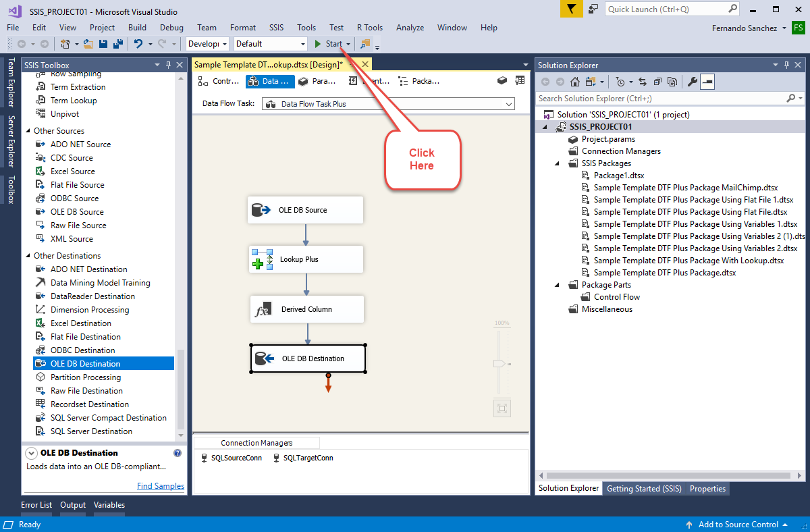Switch to the Control Flow tab
Viewport: 810px width, 532px height.
[x=219, y=81]
